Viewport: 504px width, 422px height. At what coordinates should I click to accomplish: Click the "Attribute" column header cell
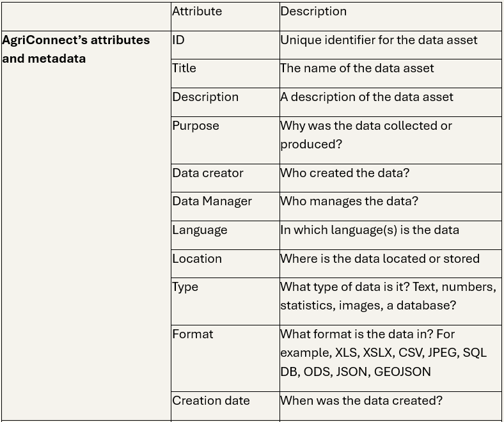[197, 12]
